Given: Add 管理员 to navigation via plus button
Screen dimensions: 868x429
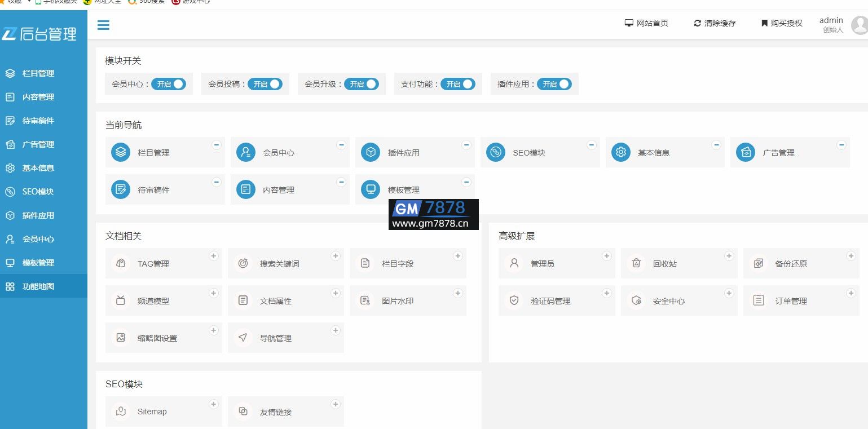Looking at the screenshot, I should pos(607,256).
